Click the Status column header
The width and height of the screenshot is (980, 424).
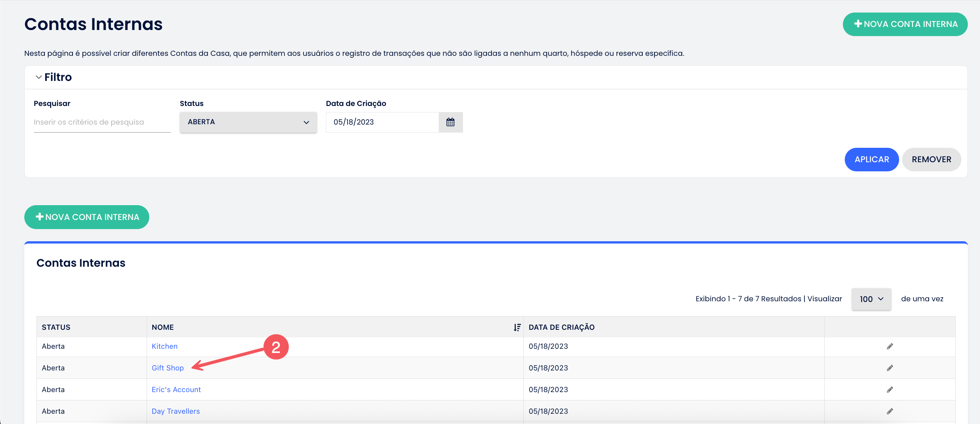point(56,327)
